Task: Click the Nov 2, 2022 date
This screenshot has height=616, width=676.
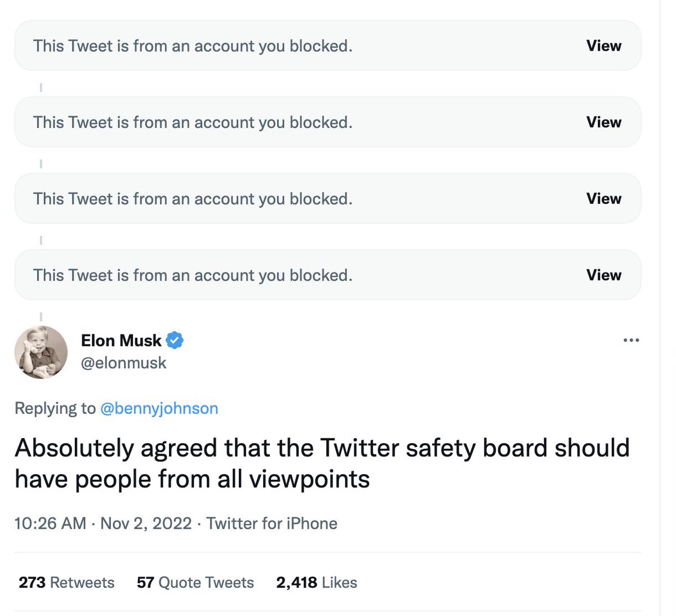Action: [x=146, y=524]
